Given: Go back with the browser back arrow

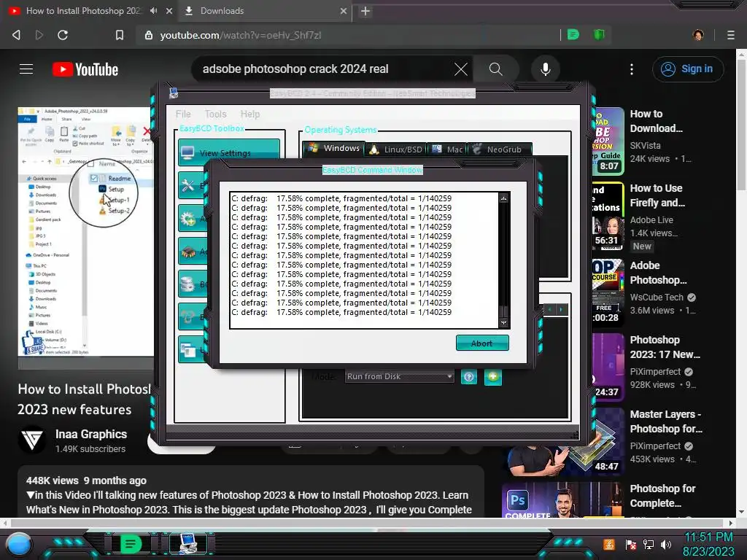Looking at the screenshot, I should 16,35.
